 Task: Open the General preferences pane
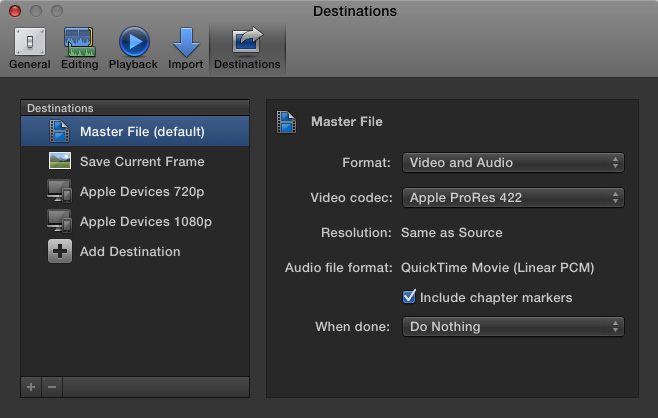29,49
